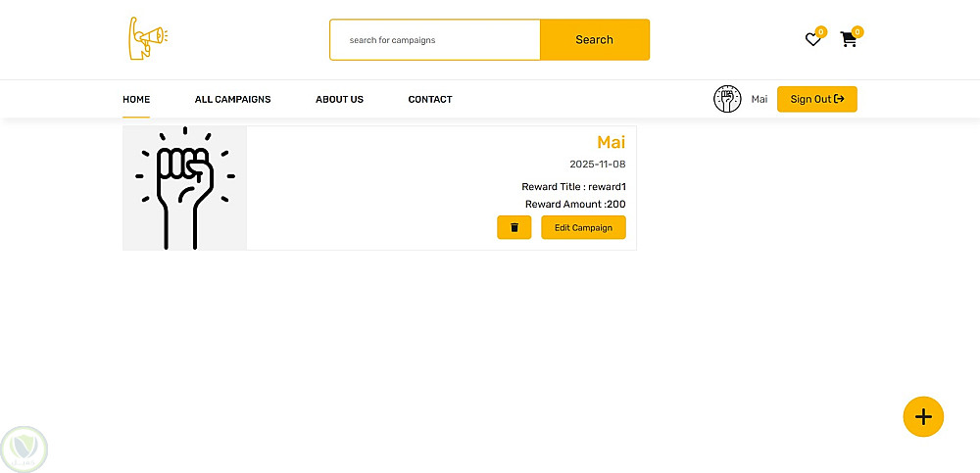Open the All Campaigns menu item

(x=232, y=99)
